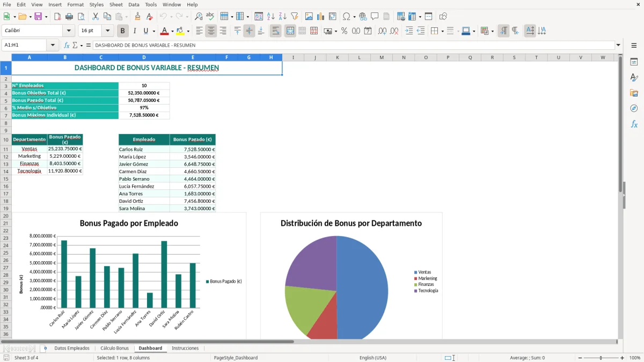Run the spelling check
Viewport: 644px width, 362px height.
coord(210,17)
